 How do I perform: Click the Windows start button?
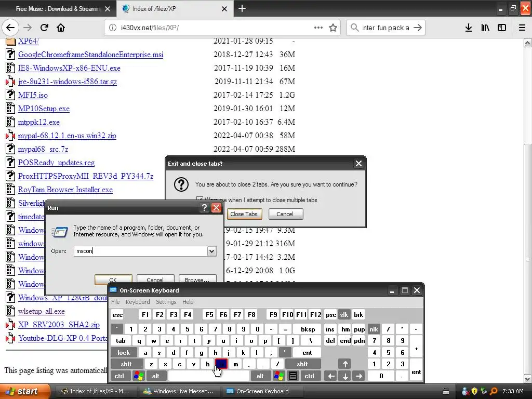tap(24, 391)
